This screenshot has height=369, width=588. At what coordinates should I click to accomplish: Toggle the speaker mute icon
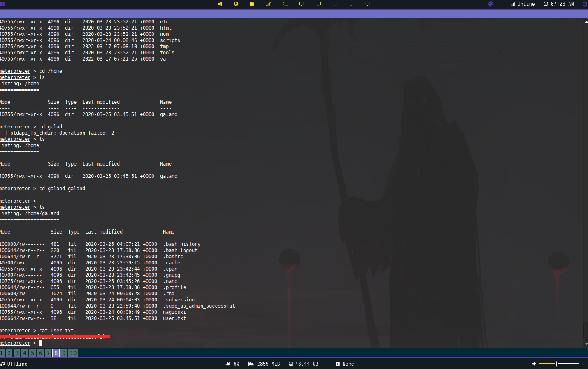(534, 364)
